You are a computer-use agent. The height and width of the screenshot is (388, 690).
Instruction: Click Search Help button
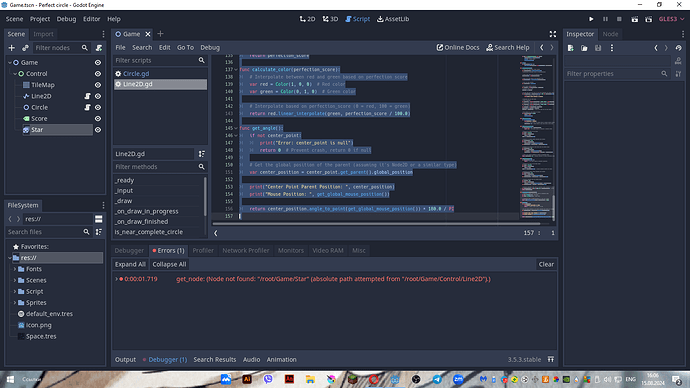coord(507,48)
